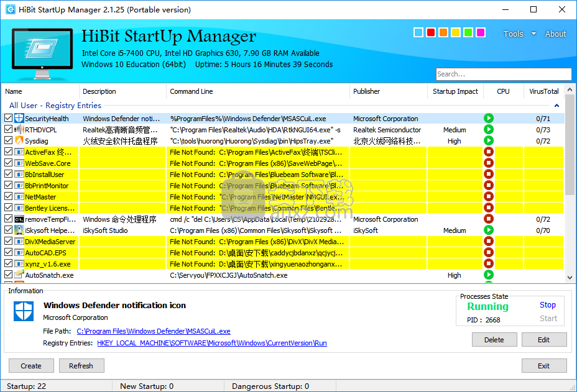Screen dimensions: 577x392
Task: Click the ActiveFax row file icon
Action: [x=19, y=152]
